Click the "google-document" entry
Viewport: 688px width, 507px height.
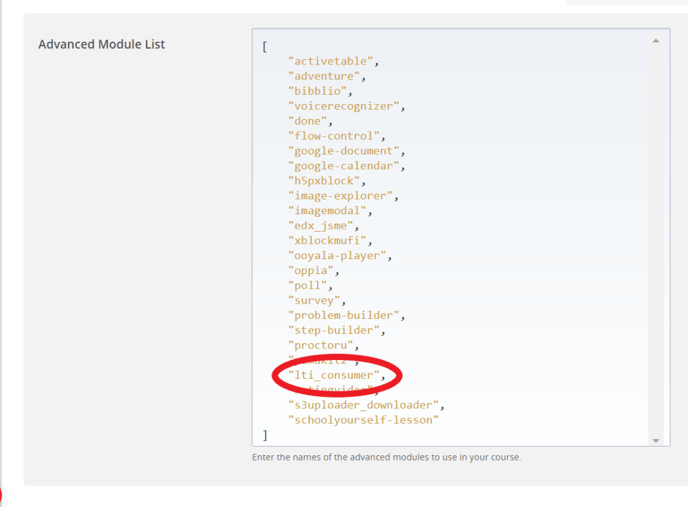click(344, 151)
